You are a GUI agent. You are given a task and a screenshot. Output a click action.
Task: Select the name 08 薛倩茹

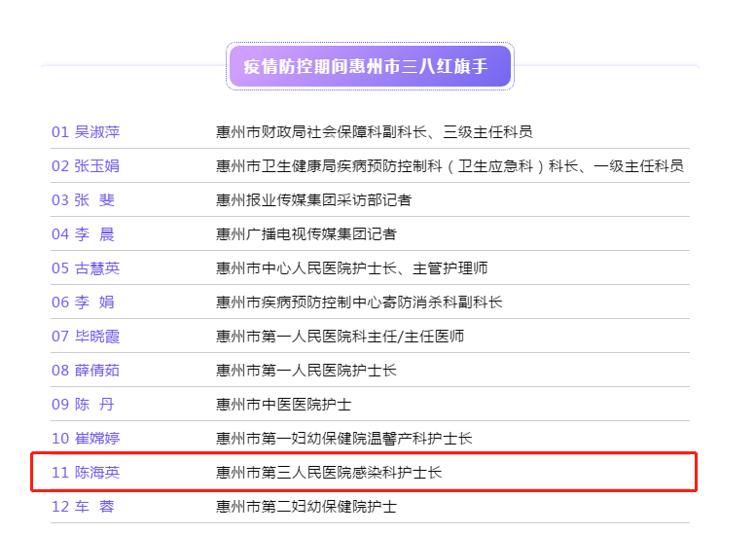pos(86,371)
